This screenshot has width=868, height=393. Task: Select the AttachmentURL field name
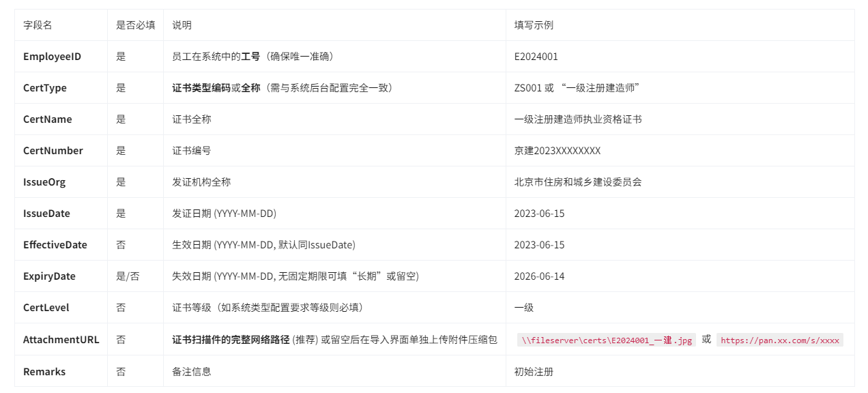coord(61,339)
